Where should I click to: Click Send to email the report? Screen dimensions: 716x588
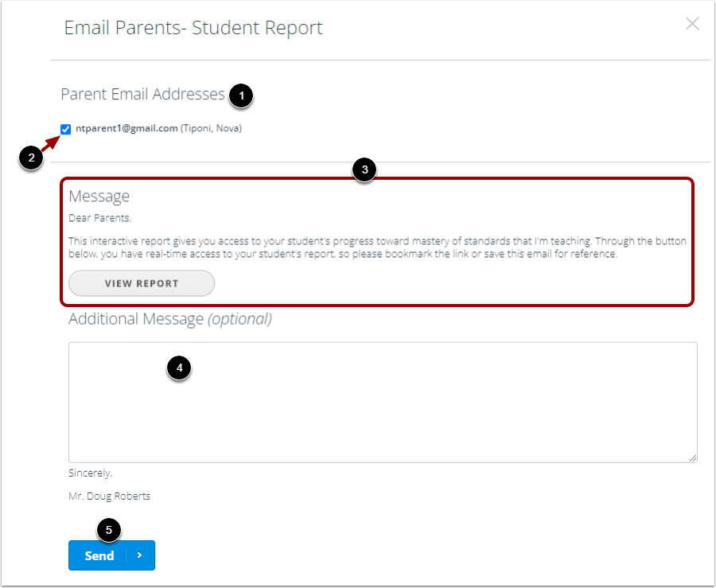click(99, 555)
